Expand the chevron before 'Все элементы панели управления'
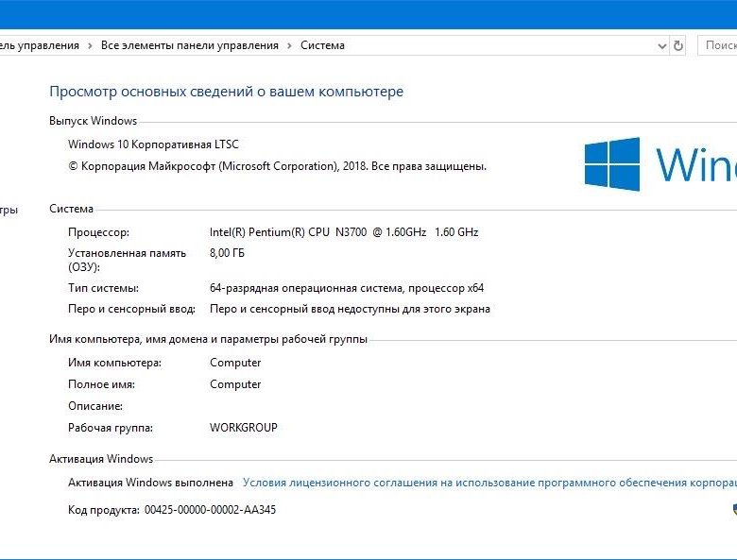737x560 pixels. pos(91,45)
